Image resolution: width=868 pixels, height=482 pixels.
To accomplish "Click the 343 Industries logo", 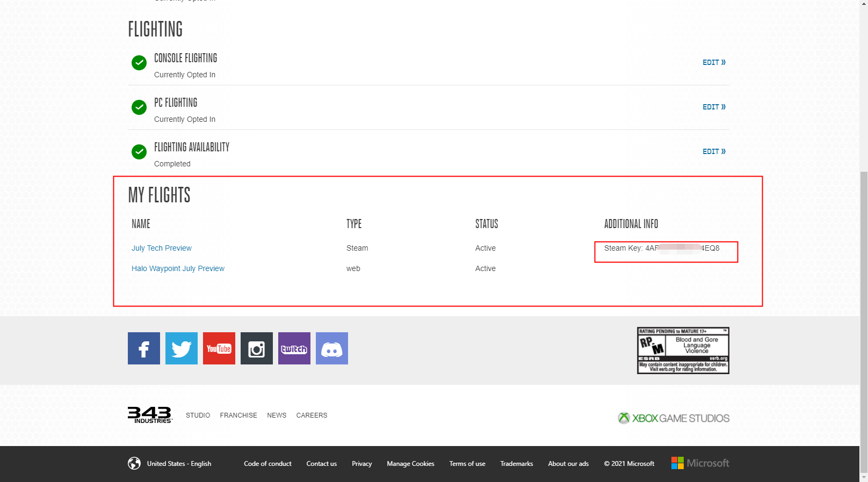I will click(x=150, y=415).
